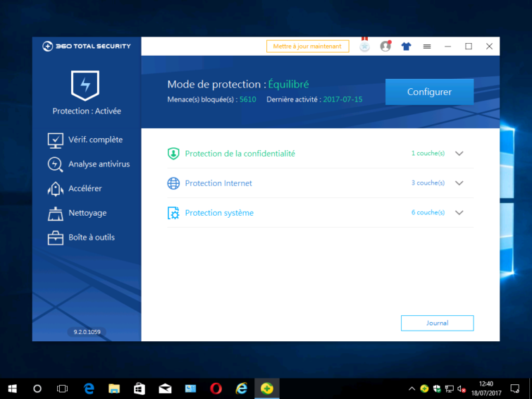This screenshot has height=399, width=532.
Task: Click the Protection système gear icon
Action: 173,213
